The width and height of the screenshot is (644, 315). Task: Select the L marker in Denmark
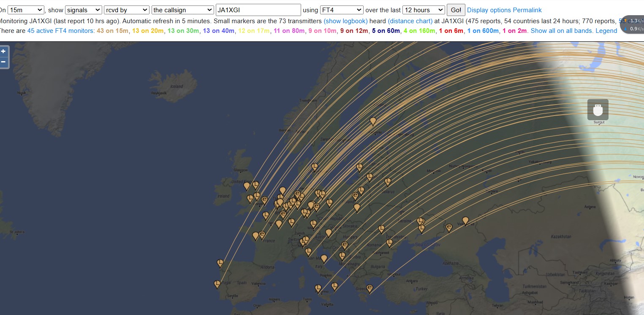tap(315, 167)
